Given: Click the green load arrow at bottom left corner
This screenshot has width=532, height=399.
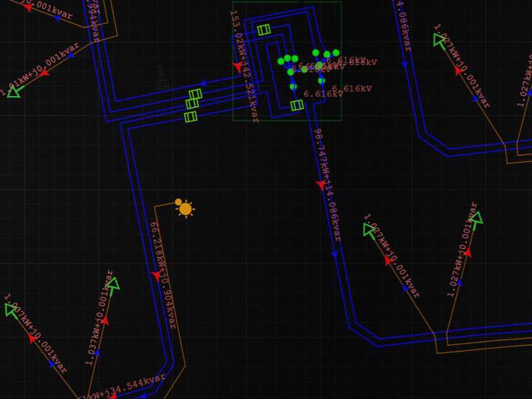Looking at the screenshot, I should (11, 310).
